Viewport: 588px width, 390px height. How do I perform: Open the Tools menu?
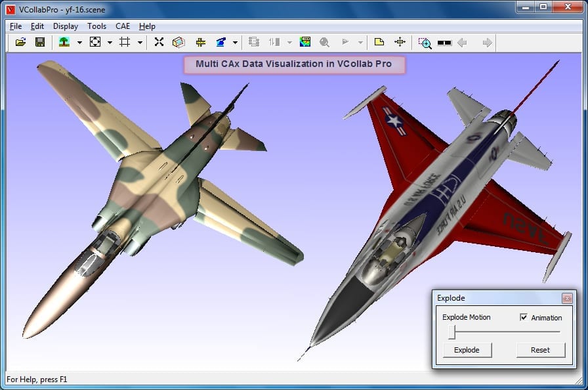[x=96, y=26]
